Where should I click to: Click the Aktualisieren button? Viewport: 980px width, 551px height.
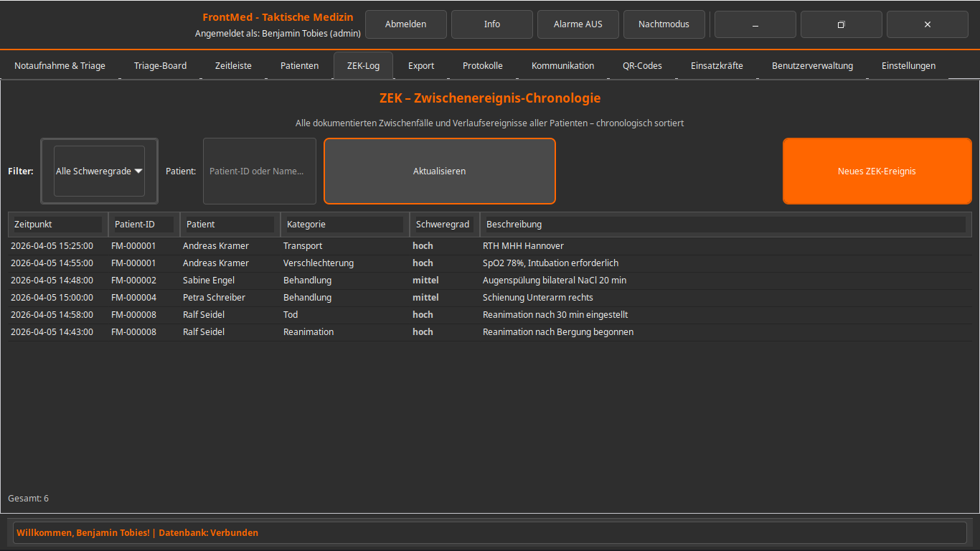point(439,171)
